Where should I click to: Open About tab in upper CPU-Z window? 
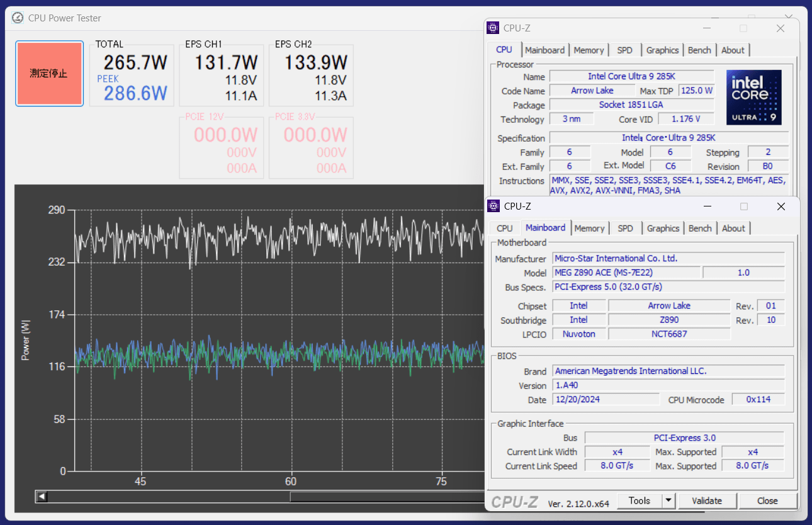point(733,50)
